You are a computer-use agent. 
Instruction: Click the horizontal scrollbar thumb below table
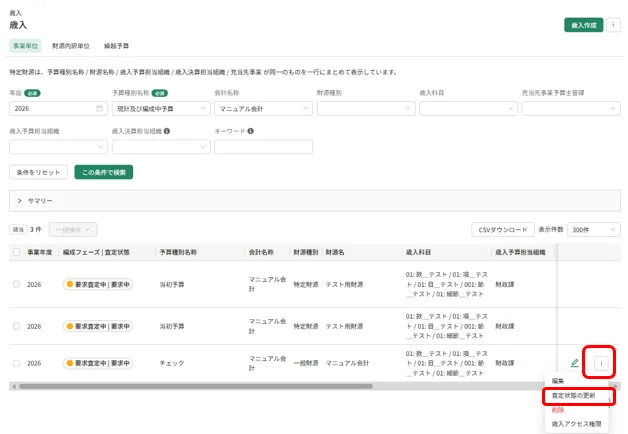point(196,386)
